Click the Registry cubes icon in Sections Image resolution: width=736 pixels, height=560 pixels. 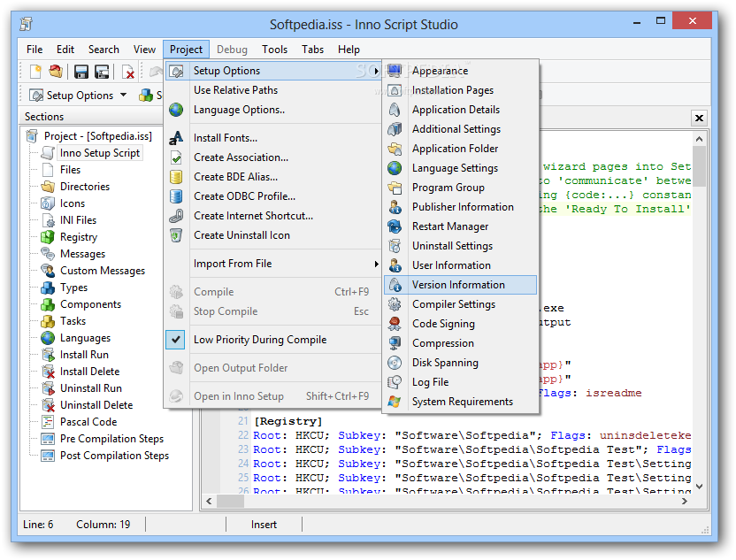tap(48, 237)
